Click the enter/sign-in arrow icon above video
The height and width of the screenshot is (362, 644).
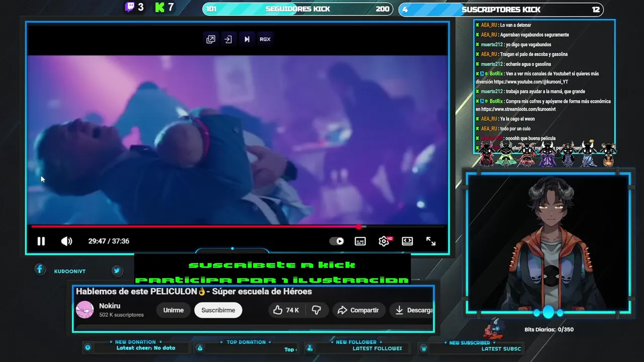pyautogui.click(x=228, y=39)
